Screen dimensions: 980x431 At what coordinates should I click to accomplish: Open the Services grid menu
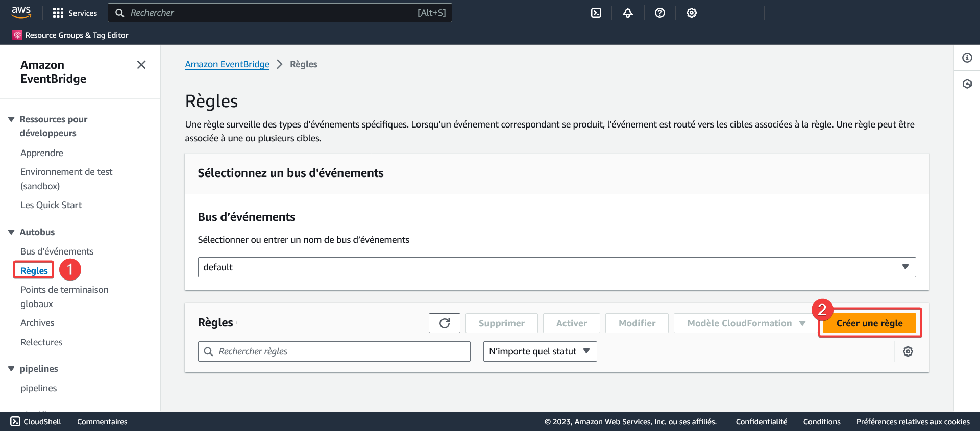[75, 13]
